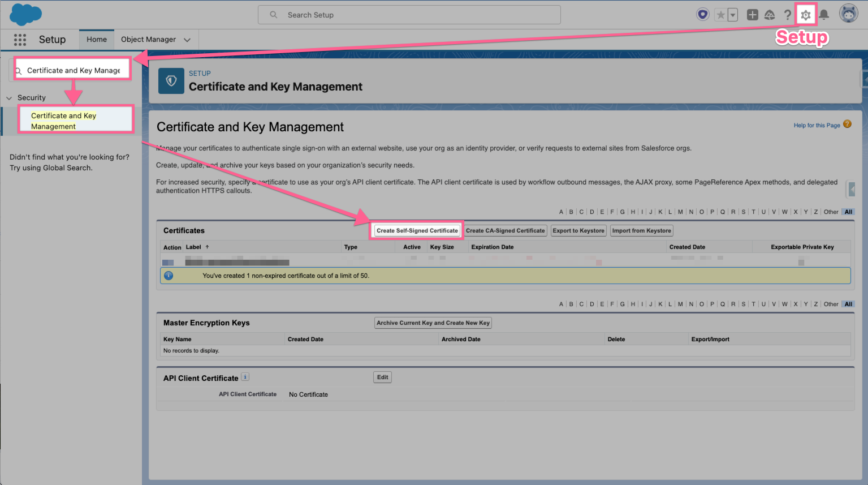Click Create Self-Signed Certificate
868x485 pixels.
tap(416, 230)
